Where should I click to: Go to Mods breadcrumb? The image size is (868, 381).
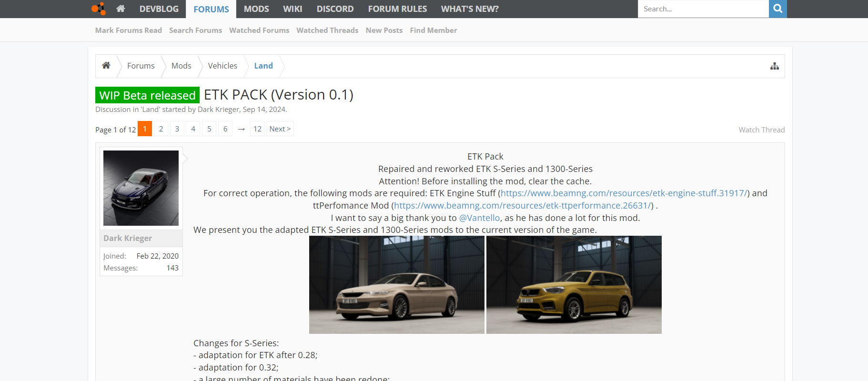click(182, 66)
